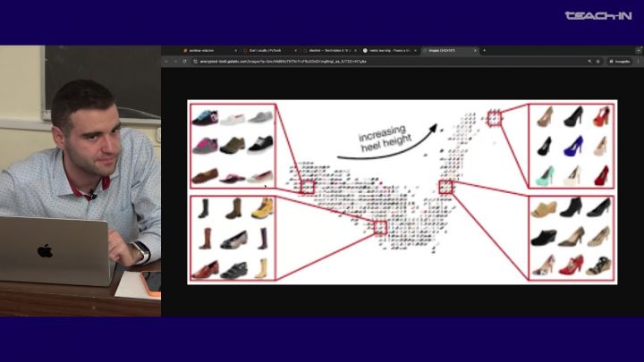
Task: Close the Images (542x197) tab
Action: [x=475, y=50]
